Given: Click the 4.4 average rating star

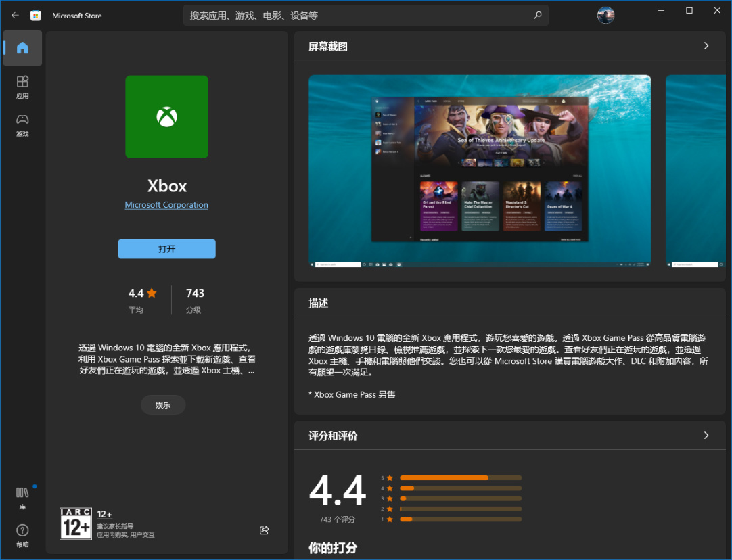Looking at the screenshot, I should click(152, 293).
